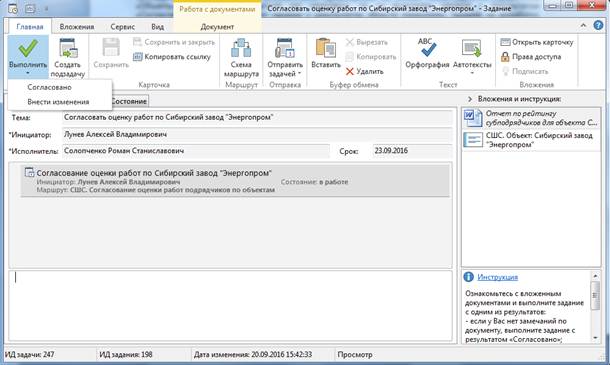Image resolution: width=610 pixels, height=365 pixels.
Task: Click the Тема field
Action: coord(257,118)
